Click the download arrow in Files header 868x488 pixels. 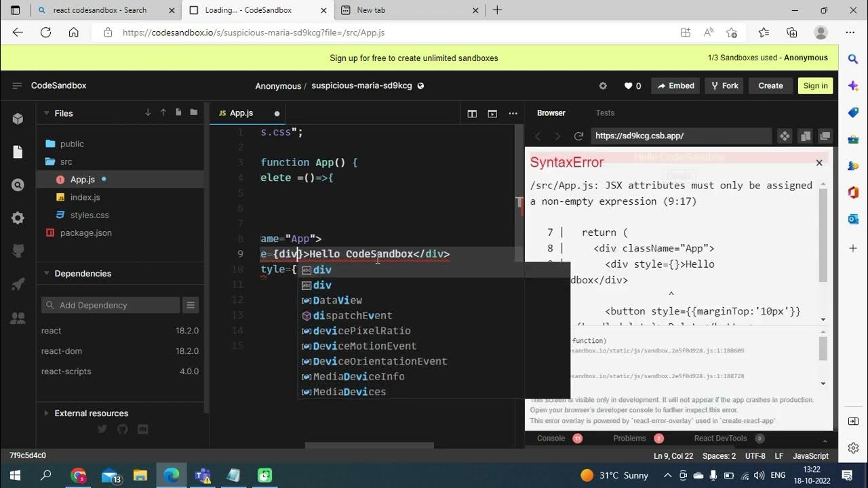tap(148, 113)
